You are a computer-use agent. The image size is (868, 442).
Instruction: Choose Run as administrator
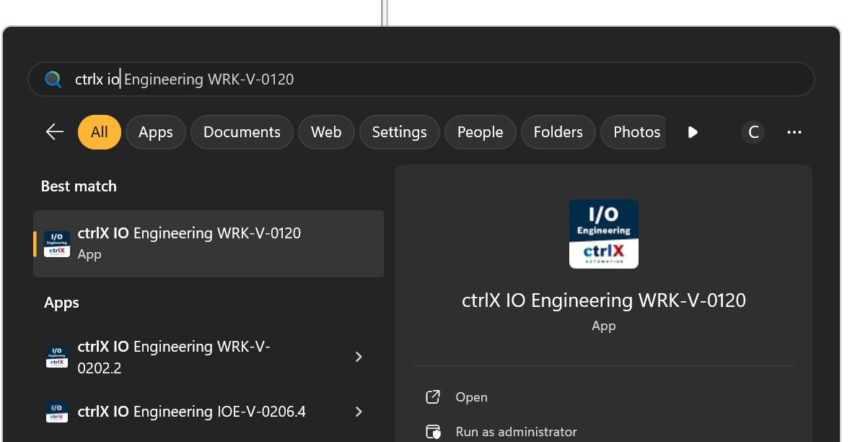pyautogui.click(x=517, y=432)
